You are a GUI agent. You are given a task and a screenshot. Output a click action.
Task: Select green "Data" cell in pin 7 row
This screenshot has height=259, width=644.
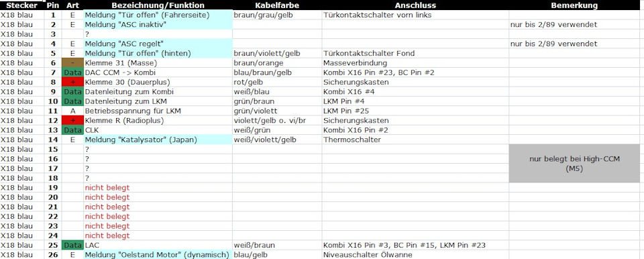click(72, 72)
